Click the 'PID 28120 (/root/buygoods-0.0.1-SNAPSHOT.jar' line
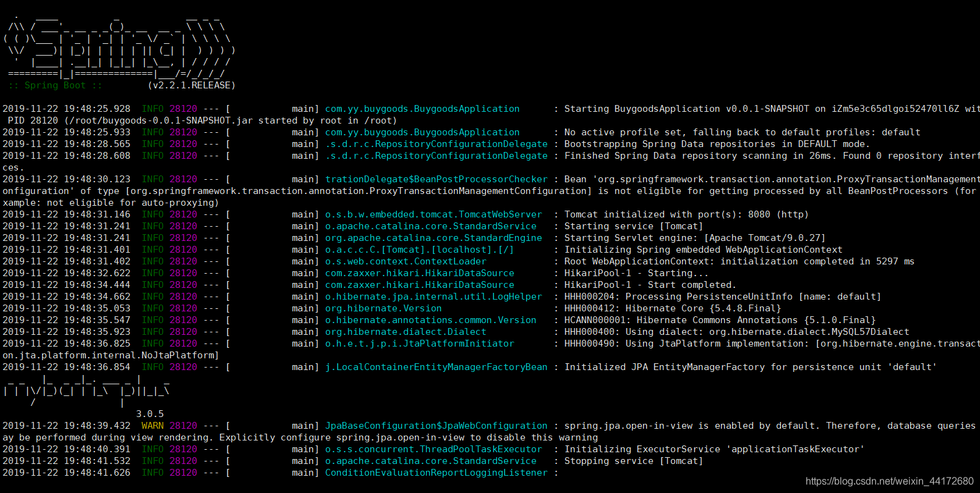Viewport: 980px width, 493px height. point(202,120)
